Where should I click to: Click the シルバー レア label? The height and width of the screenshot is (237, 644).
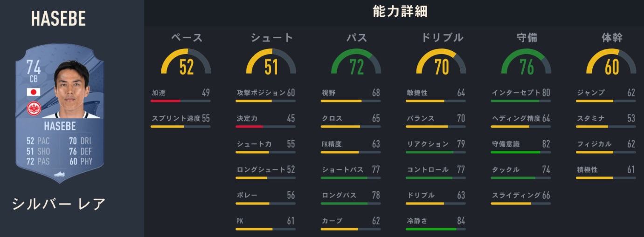(59, 204)
